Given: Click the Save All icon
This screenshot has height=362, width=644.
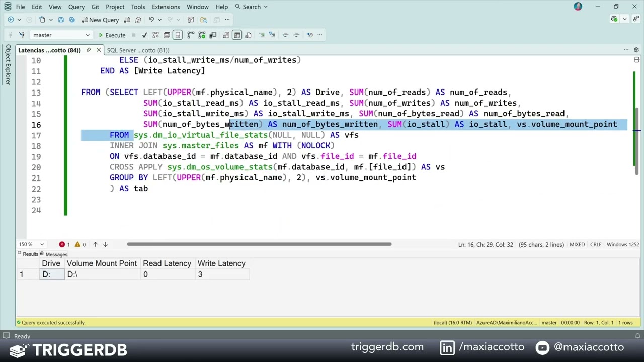Looking at the screenshot, I should pos(72,20).
